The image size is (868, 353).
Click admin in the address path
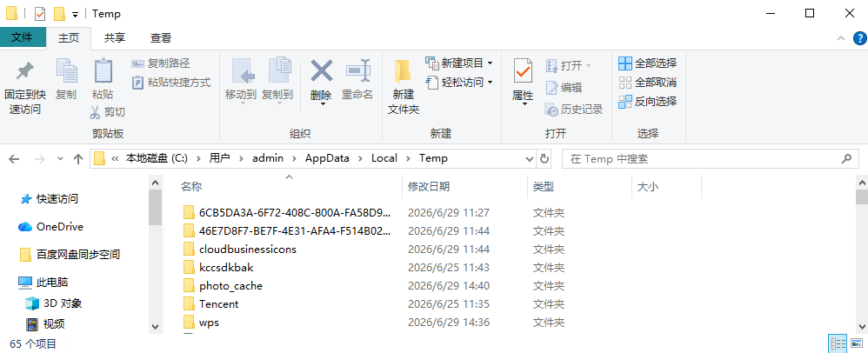tap(268, 158)
